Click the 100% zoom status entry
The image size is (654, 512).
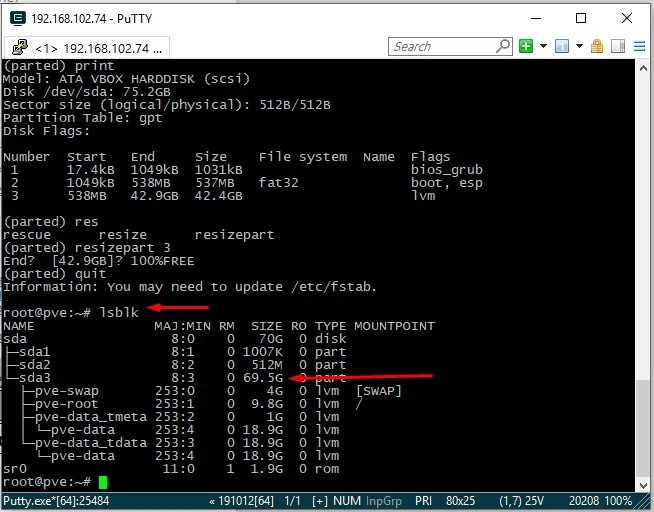point(618,501)
